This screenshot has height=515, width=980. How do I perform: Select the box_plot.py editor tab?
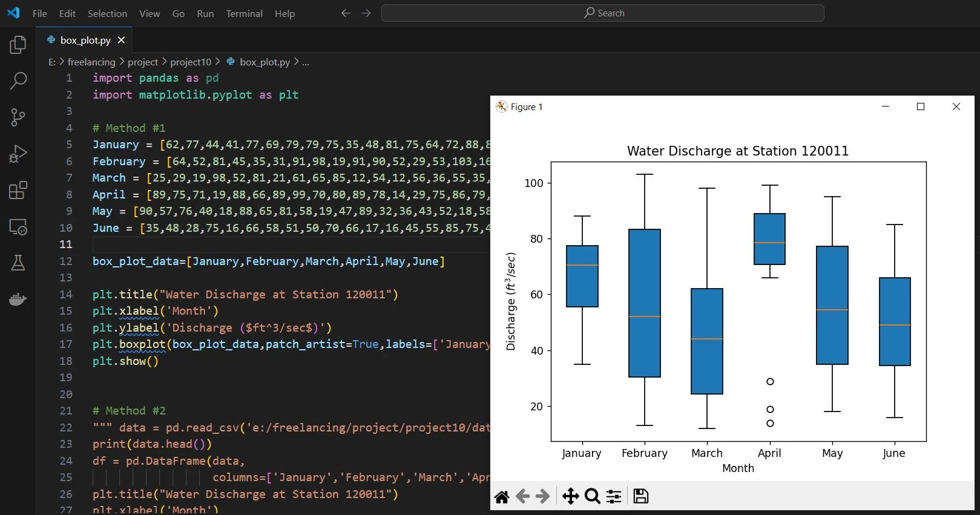tap(84, 40)
